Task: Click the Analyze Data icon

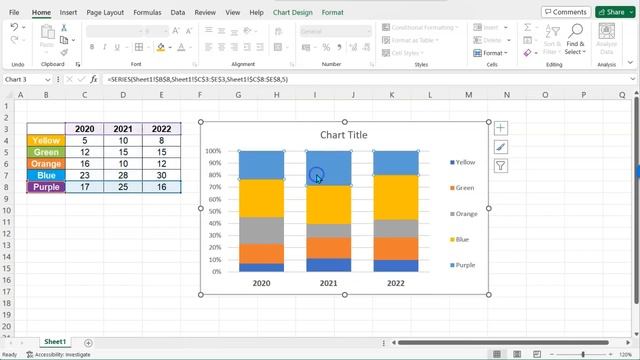Action: (x=607, y=39)
